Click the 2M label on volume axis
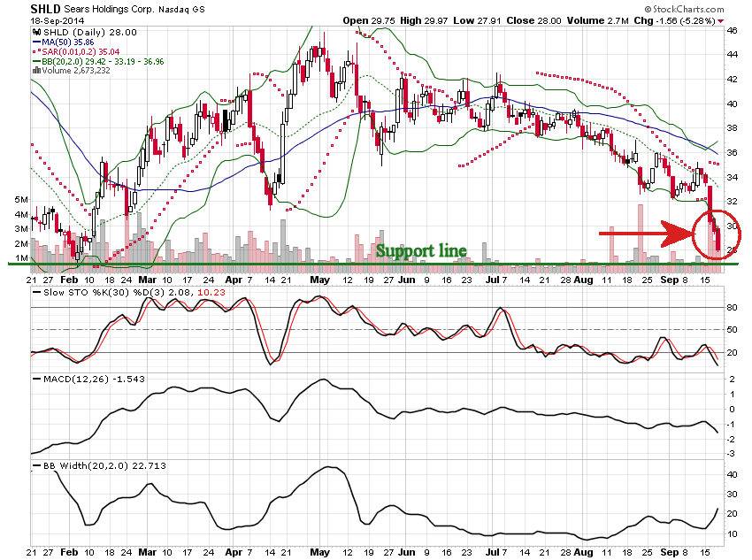This screenshot has width=752, height=560. point(21,243)
